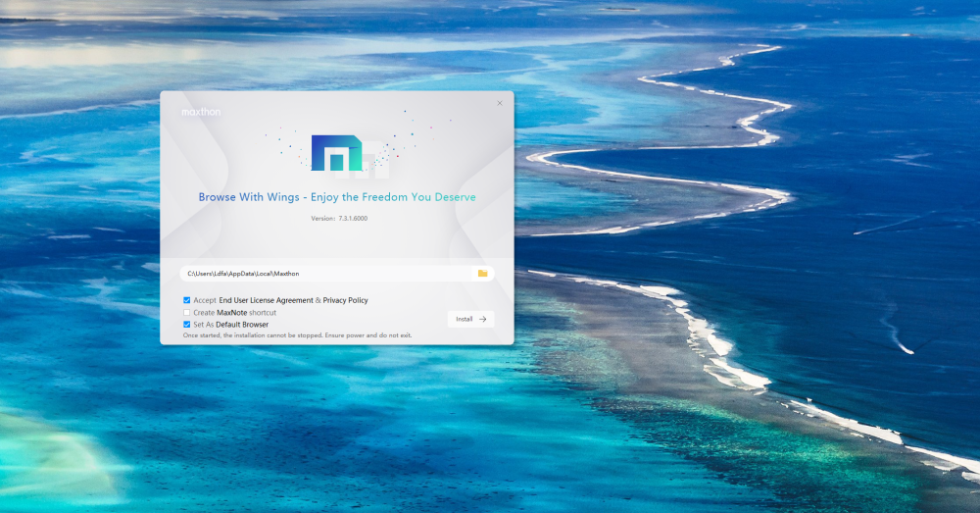Enable the Create MaxNote shortcut checkbox
Screen dimensions: 980x513
pyautogui.click(x=186, y=312)
